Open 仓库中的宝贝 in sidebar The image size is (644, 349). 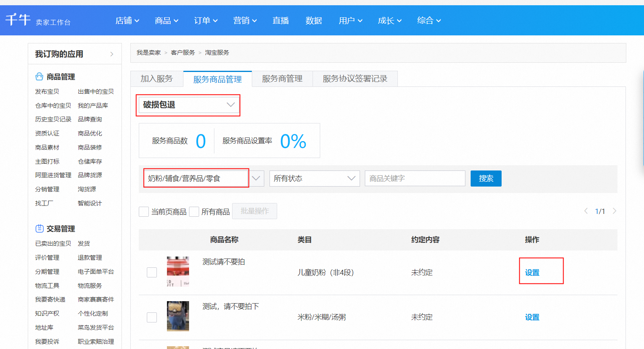pos(53,106)
